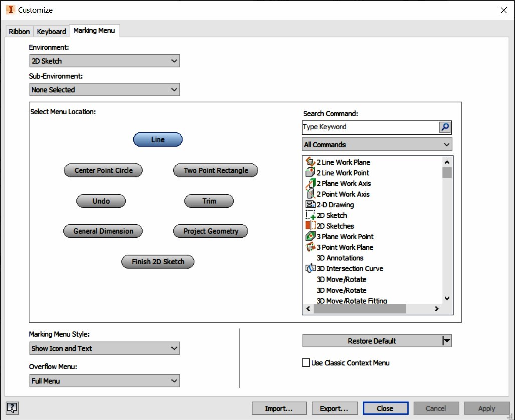Image resolution: width=515 pixels, height=420 pixels.
Task: Select the Trim marking menu slot
Action: pos(209,201)
